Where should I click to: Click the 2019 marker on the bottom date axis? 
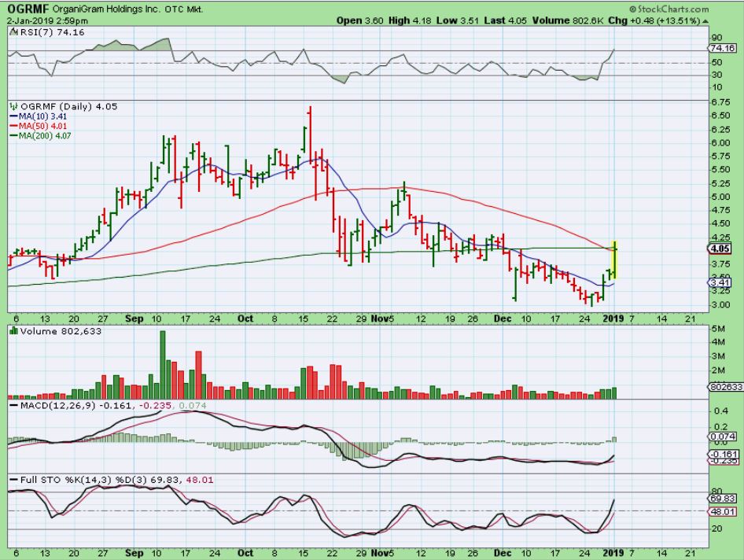(612, 320)
